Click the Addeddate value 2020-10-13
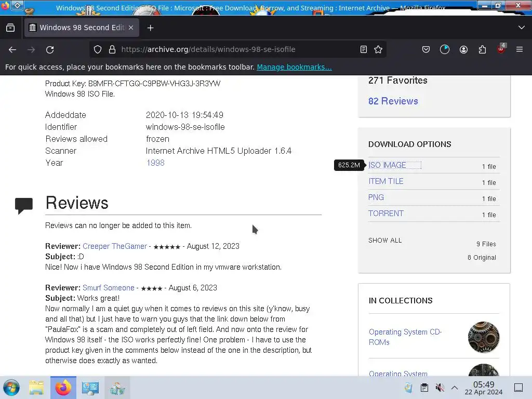The height and width of the screenshot is (399, 532). 184,115
